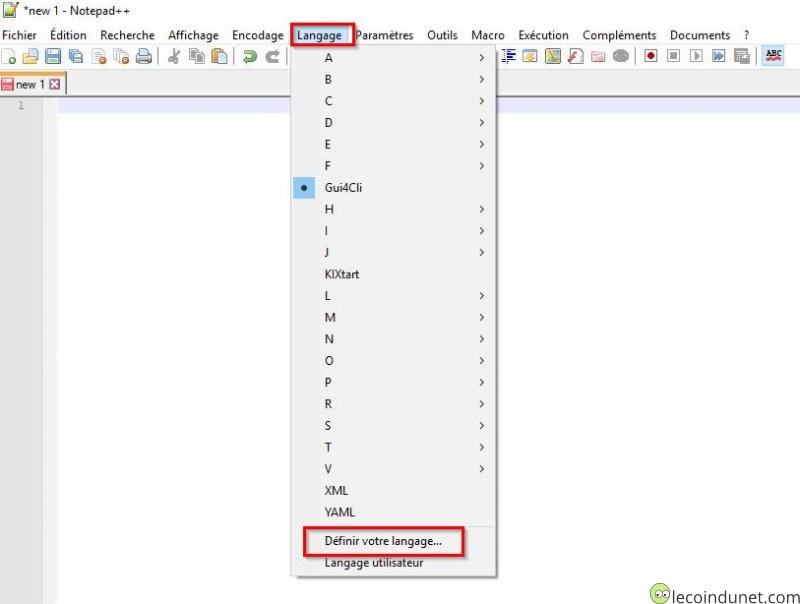The height and width of the screenshot is (604, 800).
Task: Open the ? help menu
Action: pos(746,35)
